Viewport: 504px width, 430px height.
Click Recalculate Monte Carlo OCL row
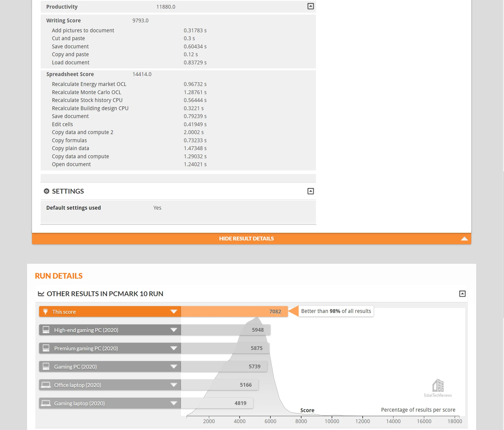click(x=129, y=92)
